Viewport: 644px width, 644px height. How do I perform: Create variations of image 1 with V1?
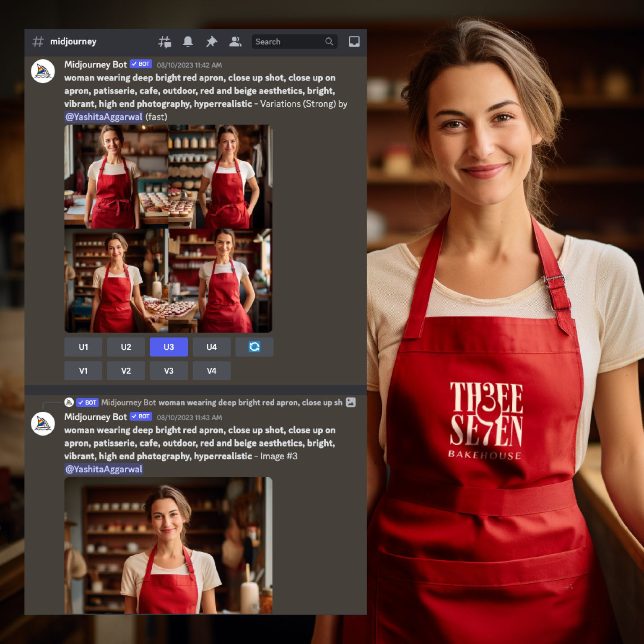[83, 371]
